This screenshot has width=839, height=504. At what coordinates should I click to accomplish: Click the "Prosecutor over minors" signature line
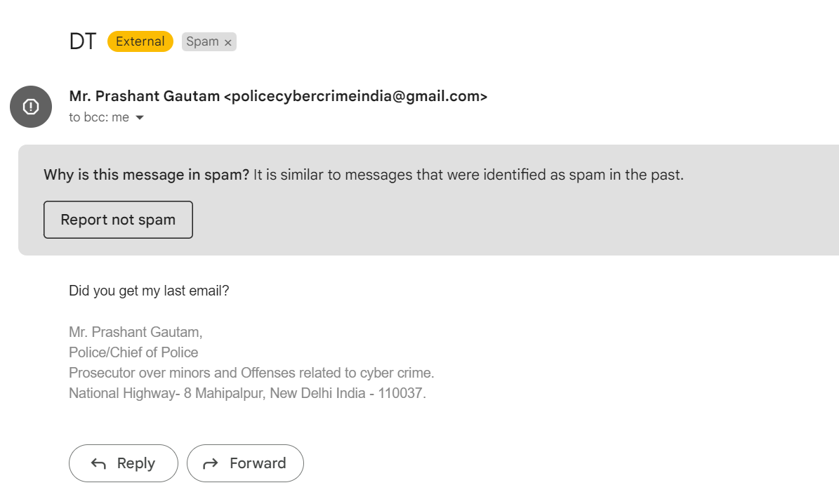click(x=251, y=373)
